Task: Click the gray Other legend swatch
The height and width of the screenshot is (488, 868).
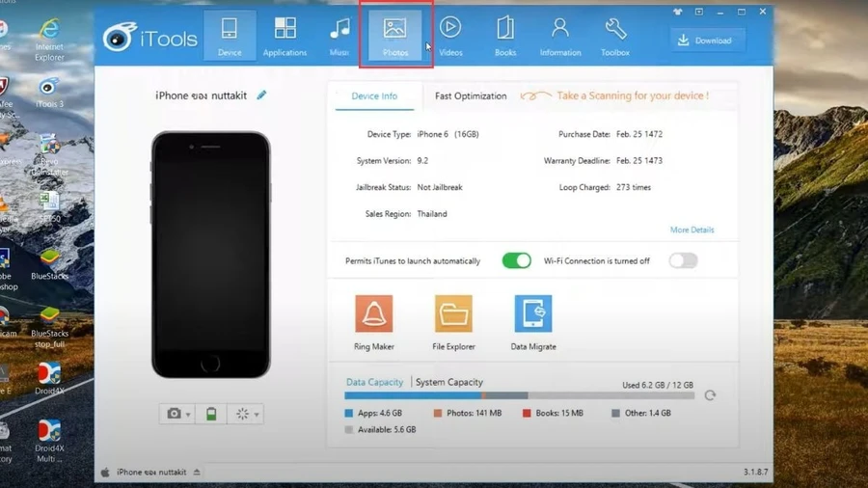Action: 615,414
